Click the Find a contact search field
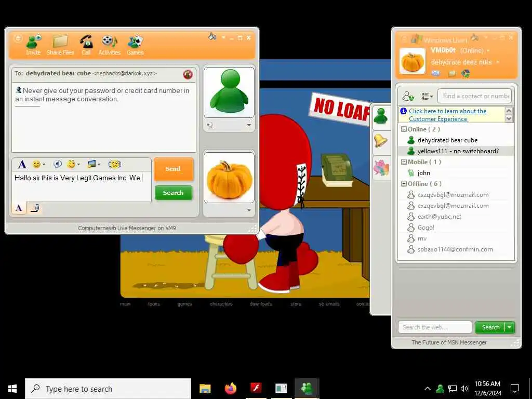532x399 pixels. click(x=475, y=96)
